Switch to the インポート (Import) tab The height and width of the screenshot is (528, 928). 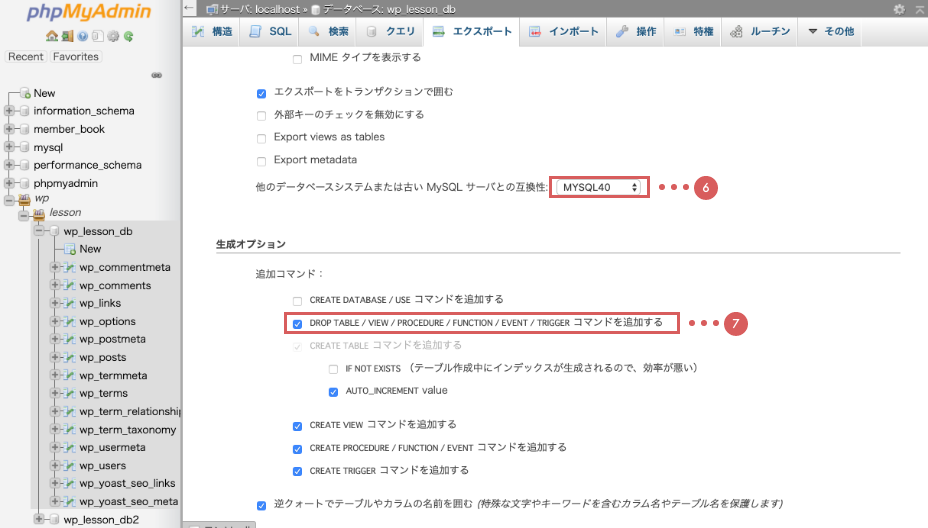tap(564, 32)
